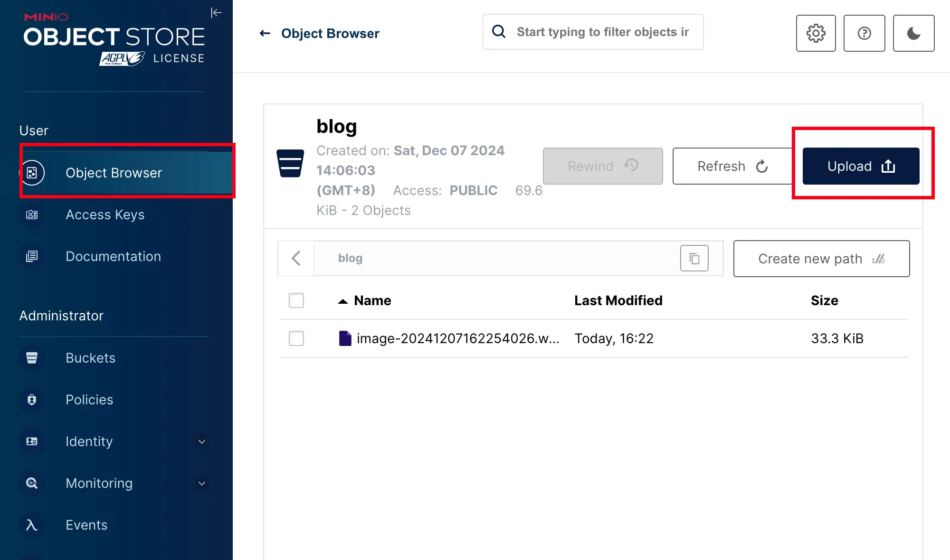
Task: Select all objects checkbox in header
Action: click(296, 300)
